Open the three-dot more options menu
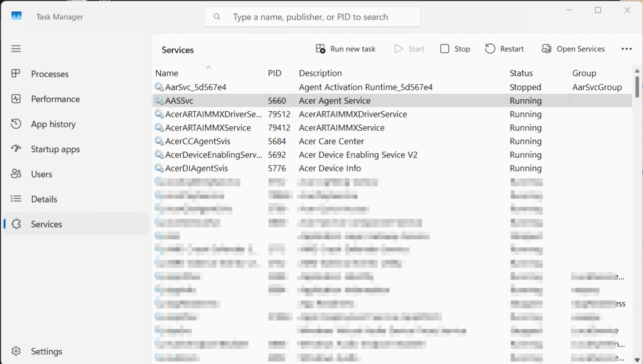This screenshot has width=643, height=364. pos(627,49)
